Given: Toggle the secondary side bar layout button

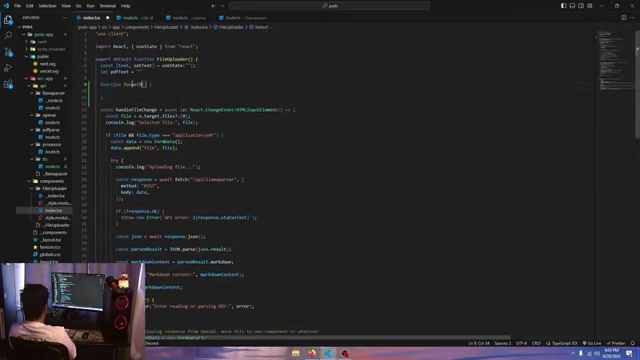Looking at the screenshot, I should coord(581,6).
